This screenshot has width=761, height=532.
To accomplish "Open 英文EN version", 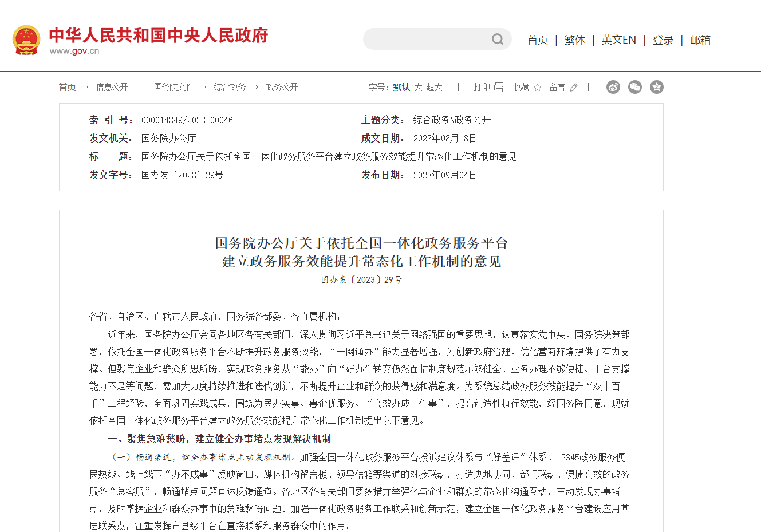I will coord(618,40).
